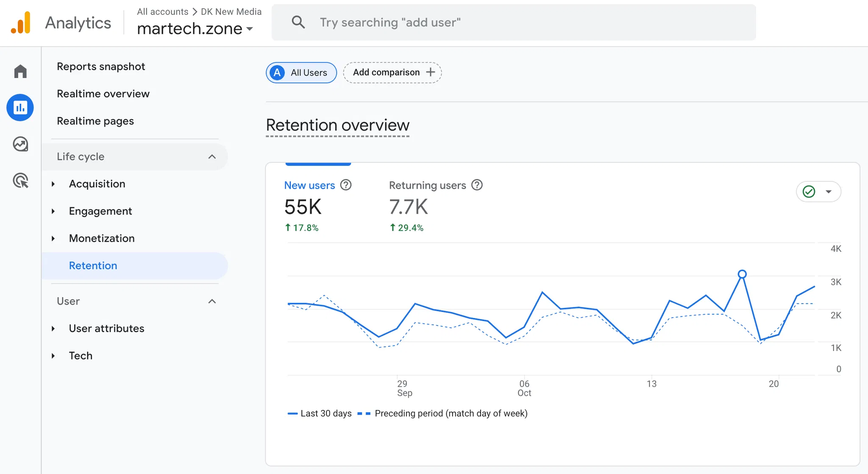Viewport: 868px width, 474px height.
Task: Click the highlighted peak data point on chart
Action: [742, 274]
